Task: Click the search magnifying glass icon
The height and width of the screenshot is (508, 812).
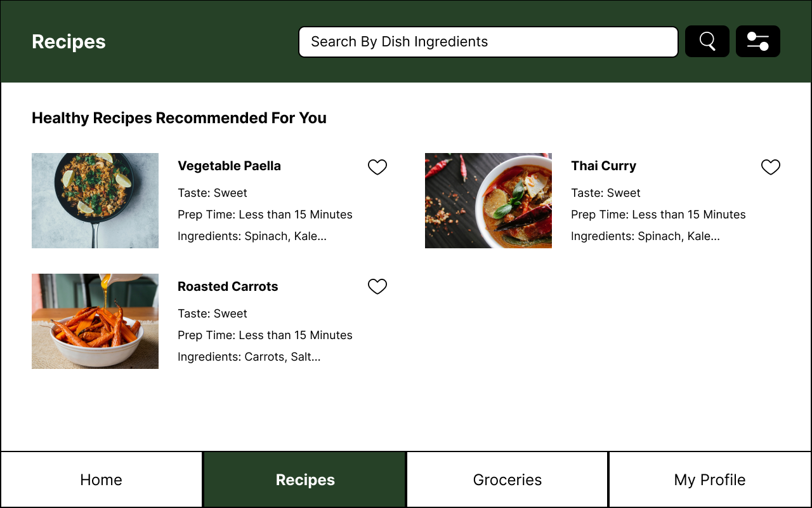Action: [707, 41]
